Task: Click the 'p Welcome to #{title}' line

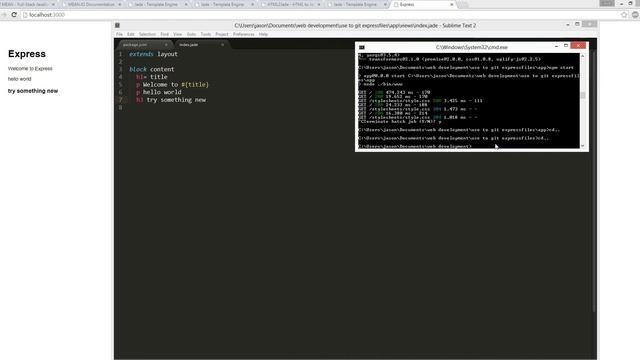Action: [172, 84]
